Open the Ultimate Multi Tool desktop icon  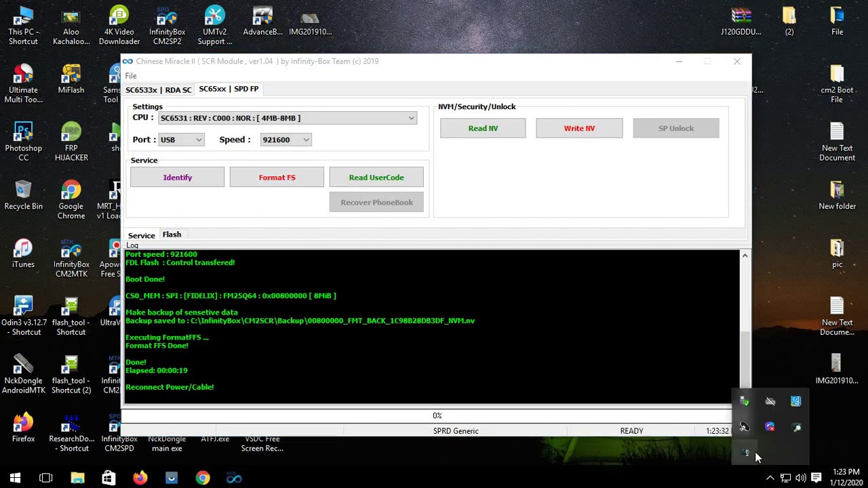coord(23,84)
